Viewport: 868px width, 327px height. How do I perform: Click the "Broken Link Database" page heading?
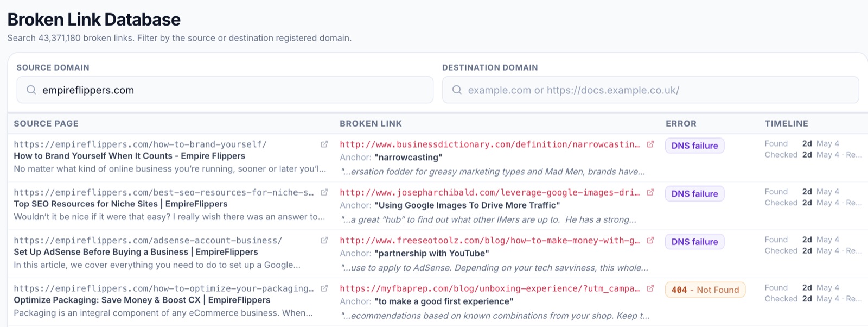pyautogui.click(x=94, y=20)
